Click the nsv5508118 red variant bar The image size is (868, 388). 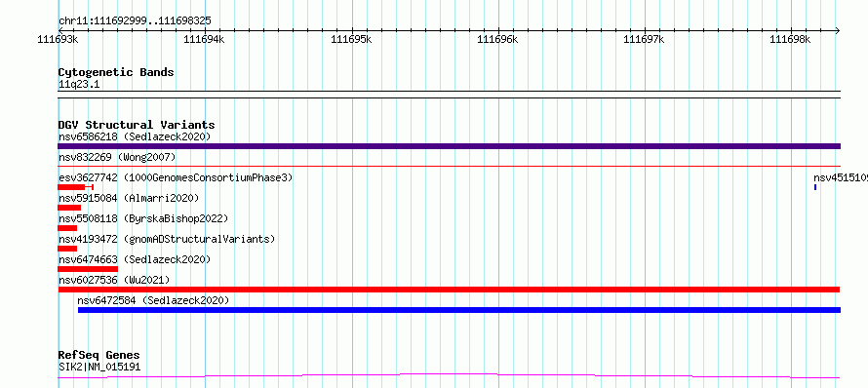67,228
